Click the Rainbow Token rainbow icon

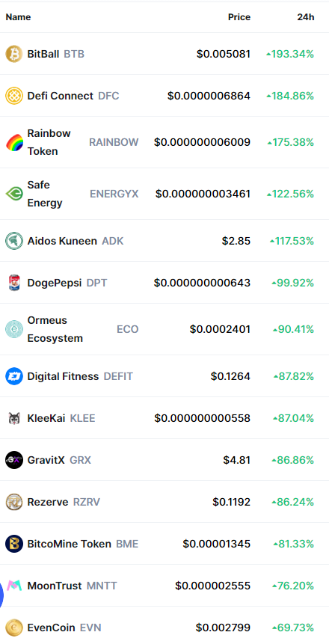point(14,143)
